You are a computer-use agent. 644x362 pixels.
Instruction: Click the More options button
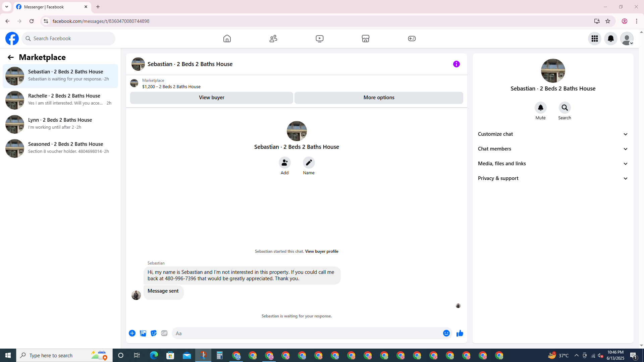click(x=379, y=98)
